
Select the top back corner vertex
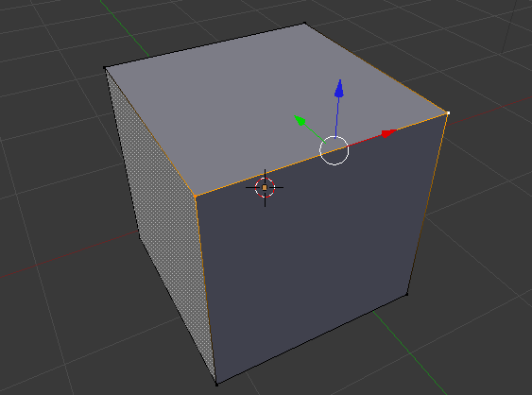pos(304,23)
